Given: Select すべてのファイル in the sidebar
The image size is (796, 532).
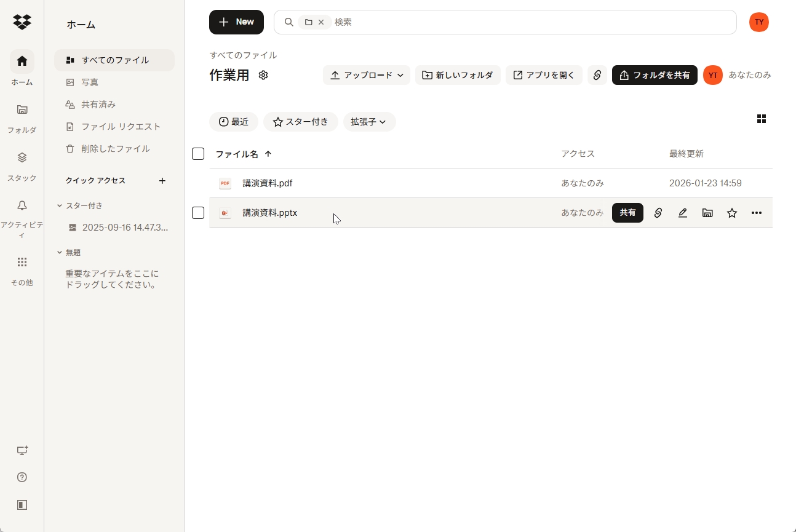Looking at the screenshot, I should (114, 60).
